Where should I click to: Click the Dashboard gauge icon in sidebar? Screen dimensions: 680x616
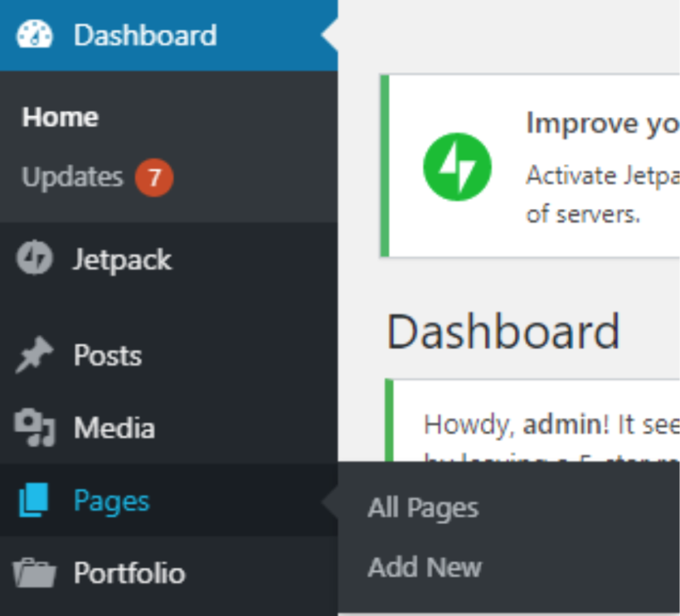point(35,36)
